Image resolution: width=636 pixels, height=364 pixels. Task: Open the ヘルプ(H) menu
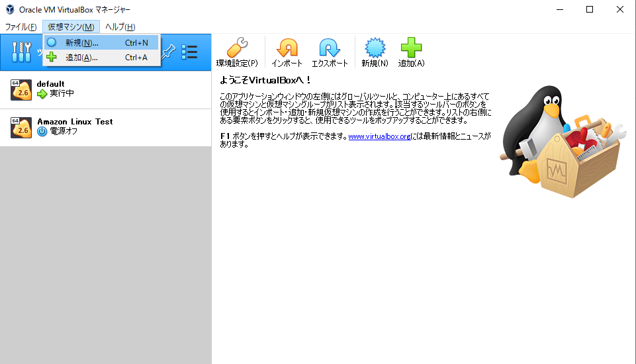(x=120, y=26)
